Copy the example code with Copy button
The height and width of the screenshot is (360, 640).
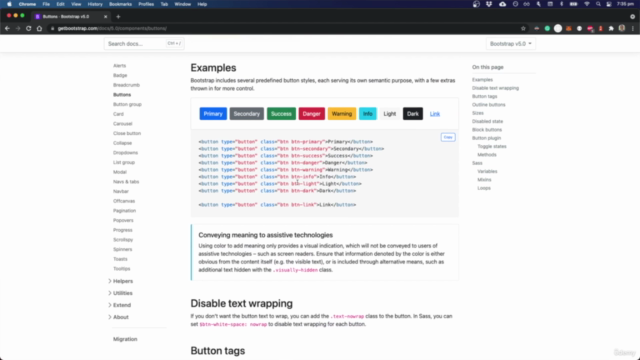tap(448, 137)
